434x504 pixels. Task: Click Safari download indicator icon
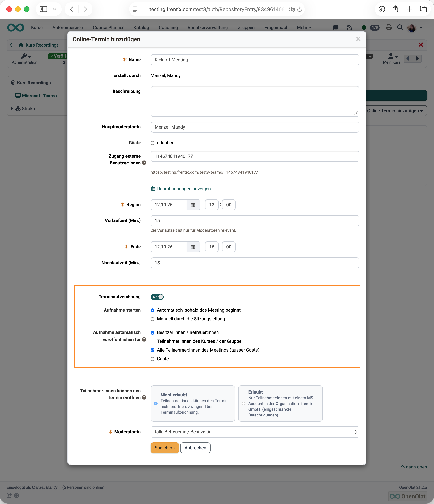(x=382, y=9)
